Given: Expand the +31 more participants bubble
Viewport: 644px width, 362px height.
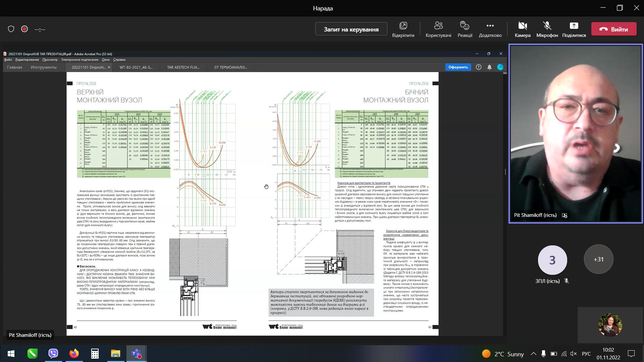Looking at the screenshot, I should click(x=599, y=259).
